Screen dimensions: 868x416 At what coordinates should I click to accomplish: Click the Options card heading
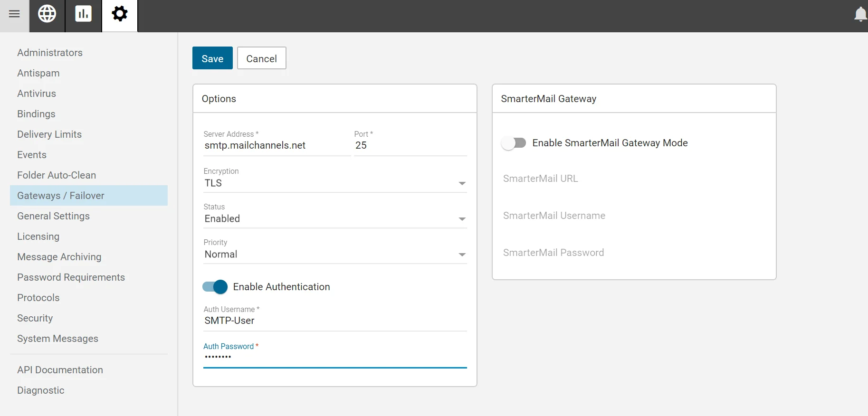(219, 99)
